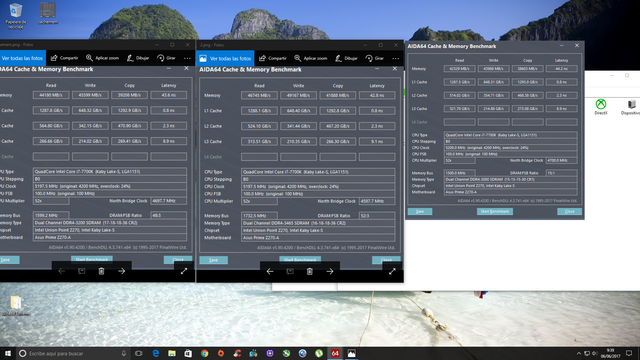Select the cachemem desktop file icon
The image size is (640, 360).
(x=48, y=13)
